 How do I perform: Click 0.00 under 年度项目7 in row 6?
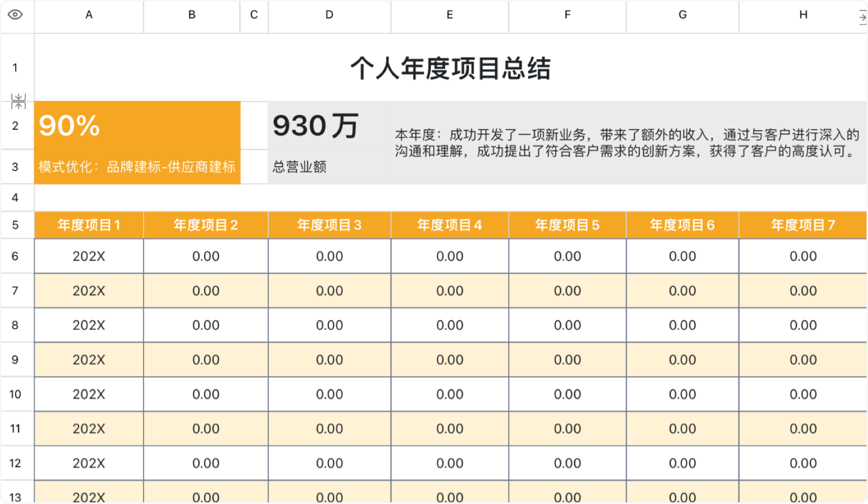click(803, 256)
